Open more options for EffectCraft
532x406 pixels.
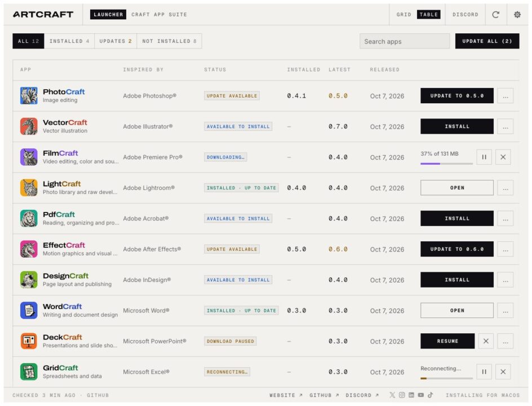coord(505,249)
